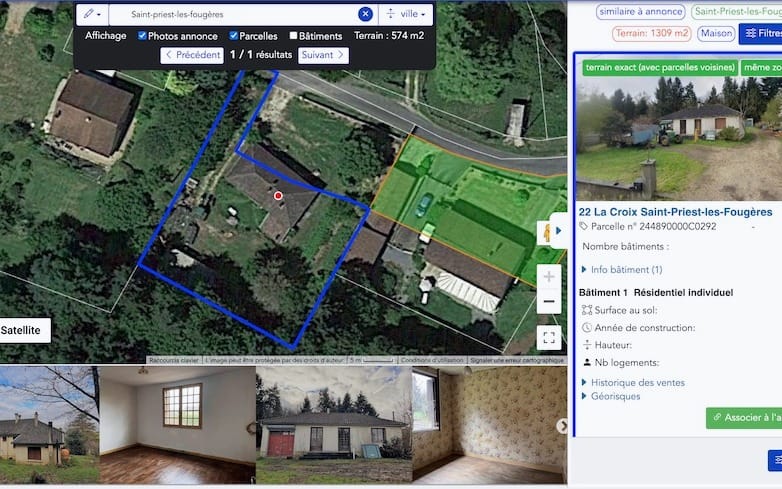782x489 pixels.
Task: Disable the Parcelles overlay checkbox
Action: (x=234, y=36)
